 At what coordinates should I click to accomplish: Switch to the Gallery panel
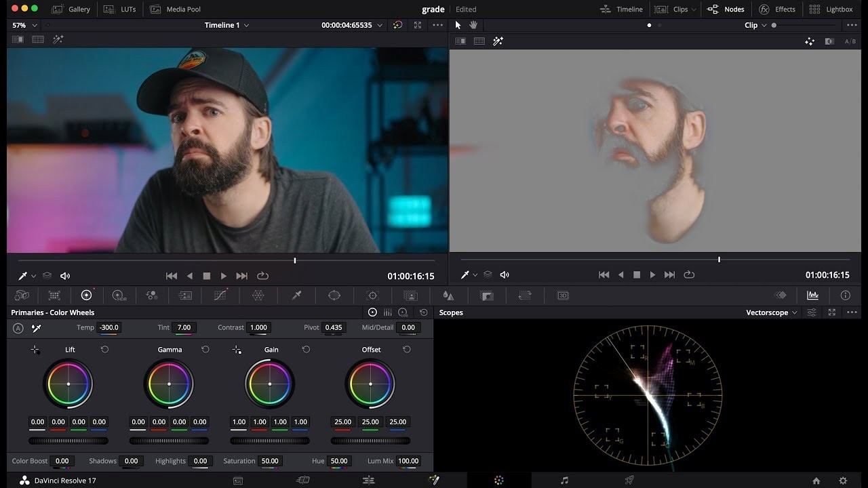71,9
